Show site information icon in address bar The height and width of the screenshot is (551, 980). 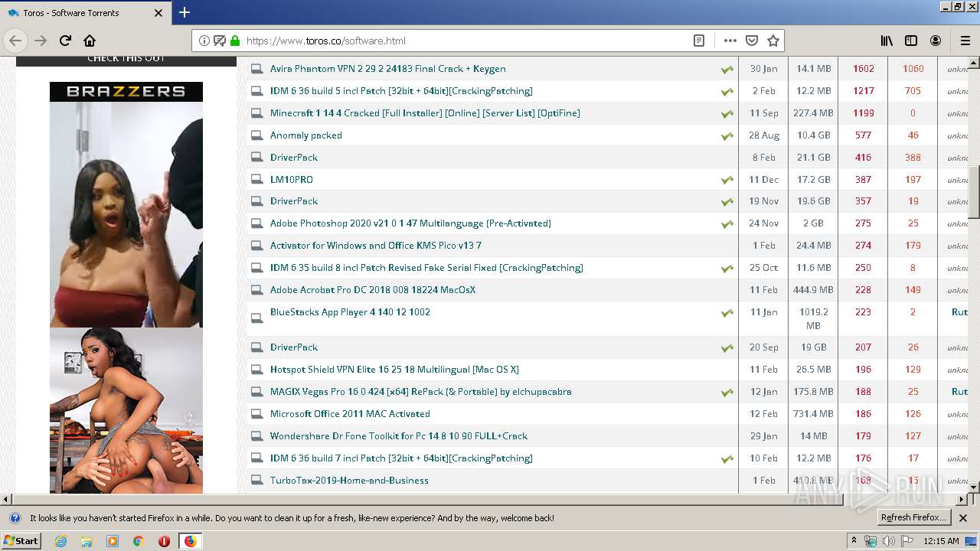coord(204,41)
